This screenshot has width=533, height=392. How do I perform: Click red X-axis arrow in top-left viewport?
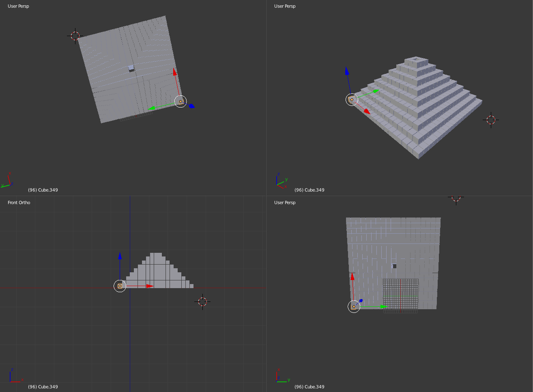pos(175,72)
